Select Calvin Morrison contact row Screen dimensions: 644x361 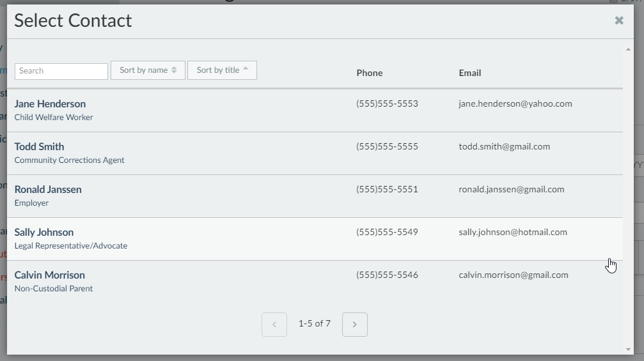click(50, 275)
